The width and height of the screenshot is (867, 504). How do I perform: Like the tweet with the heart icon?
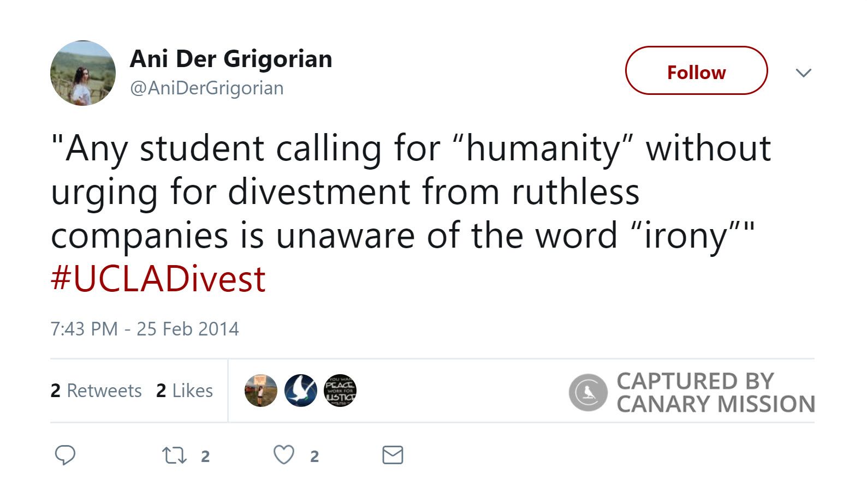click(x=284, y=455)
